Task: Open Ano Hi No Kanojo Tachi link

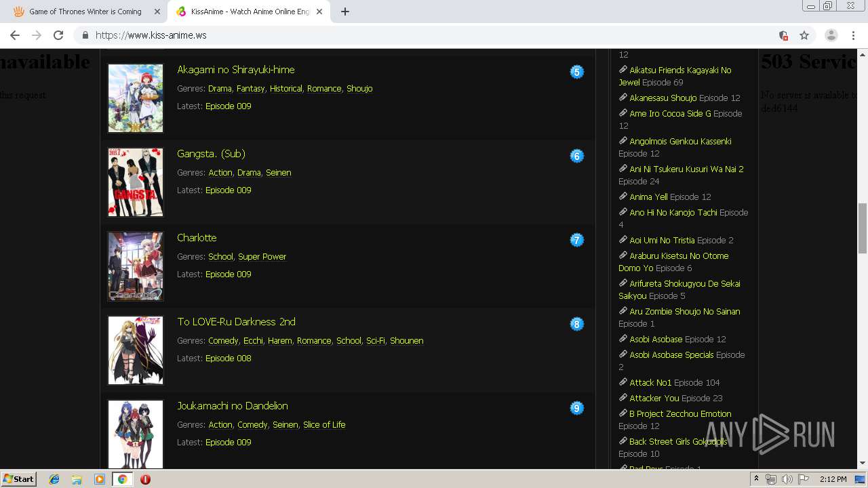Action: point(673,213)
